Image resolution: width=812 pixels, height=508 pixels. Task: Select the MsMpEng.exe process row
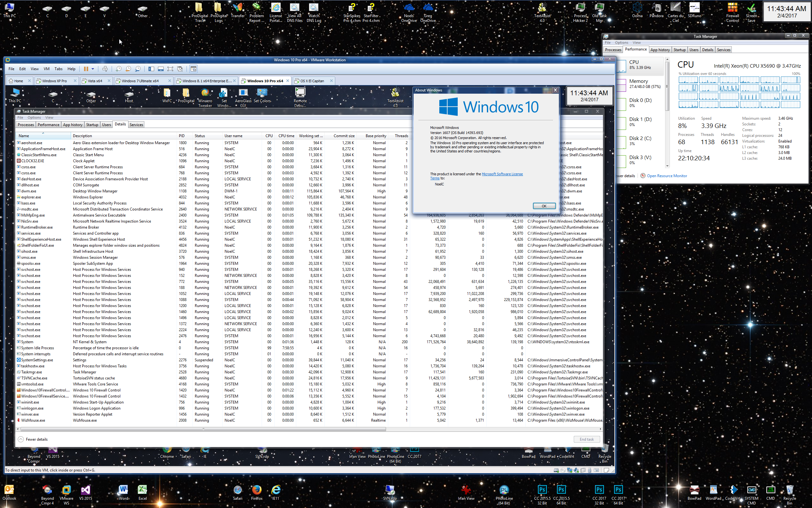point(309,215)
